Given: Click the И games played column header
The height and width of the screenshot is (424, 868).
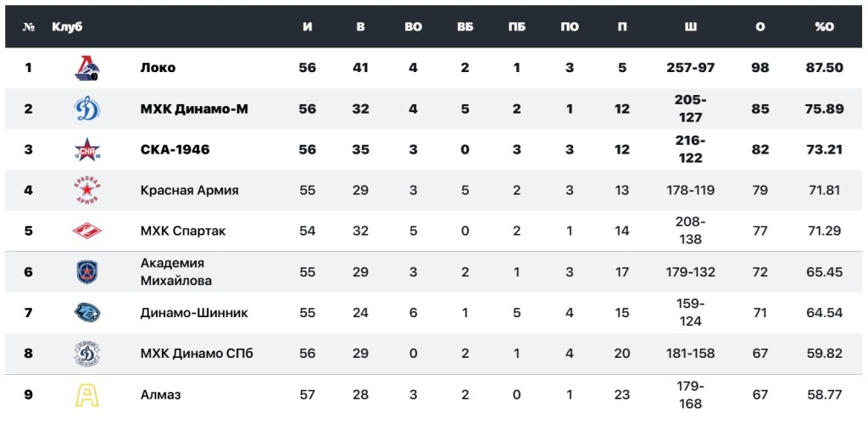Looking at the screenshot, I should tap(308, 27).
